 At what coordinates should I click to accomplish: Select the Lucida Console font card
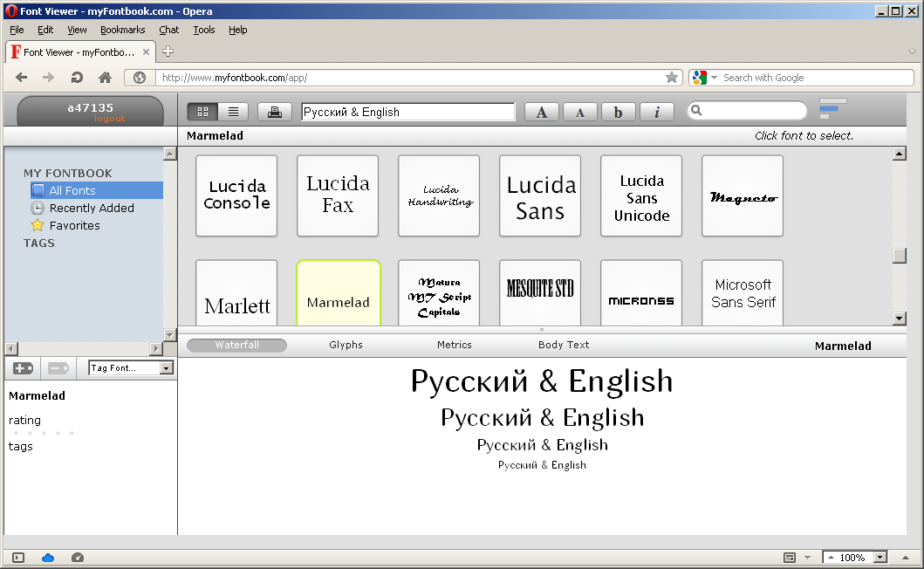pos(236,195)
